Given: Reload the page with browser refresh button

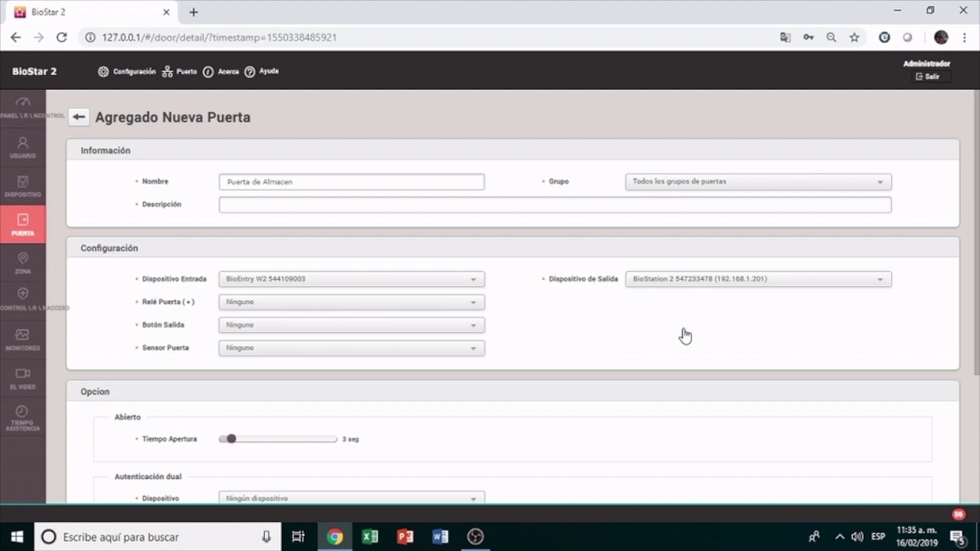Looking at the screenshot, I should click(x=61, y=37).
